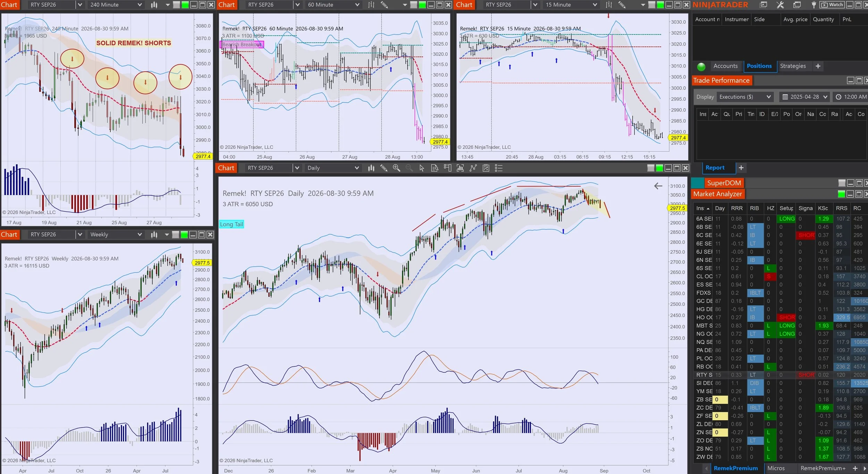
Task: Open the 60 Minute interval dropdown
Action: 333,5
